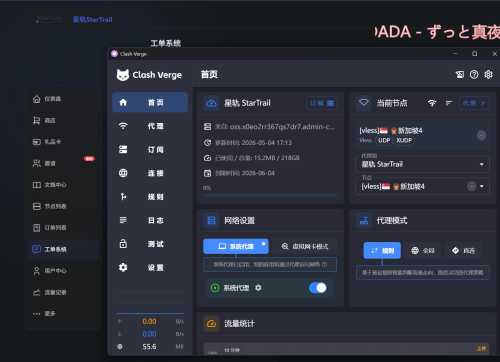Click the 当前节点 card router icon
The image size is (500, 362).
tap(364, 103)
